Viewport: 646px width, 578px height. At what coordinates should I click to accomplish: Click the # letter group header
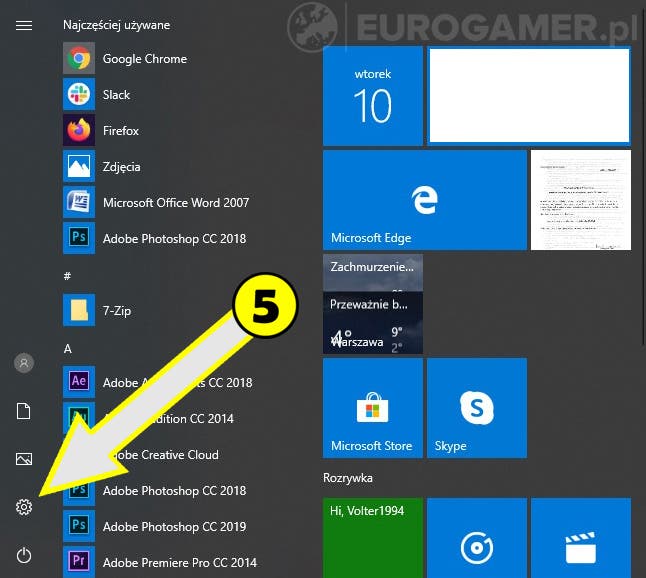pyautogui.click(x=68, y=276)
